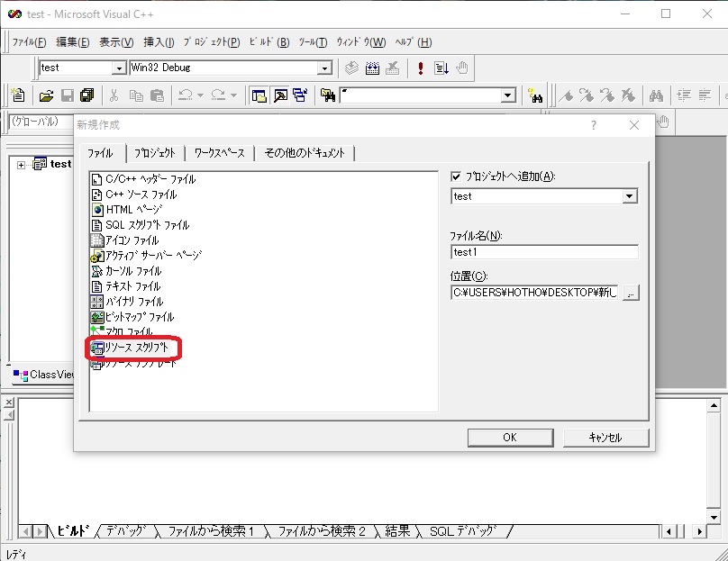Click the output pane scroll down arrow
The height and width of the screenshot is (561, 728).
click(x=714, y=517)
